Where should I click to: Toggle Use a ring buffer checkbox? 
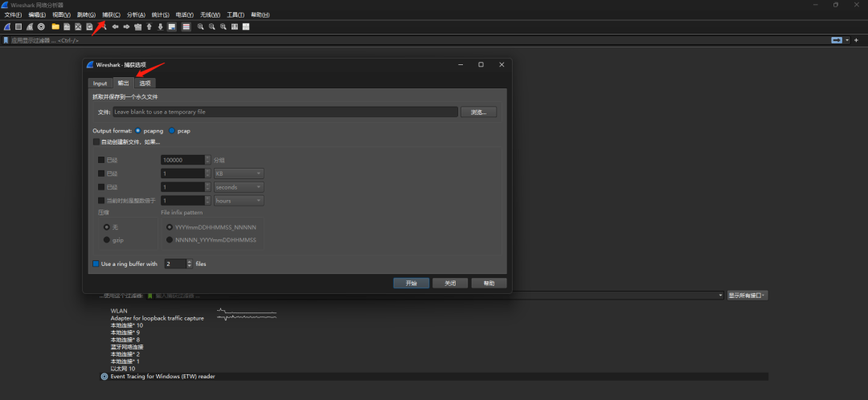pyautogui.click(x=96, y=264)
